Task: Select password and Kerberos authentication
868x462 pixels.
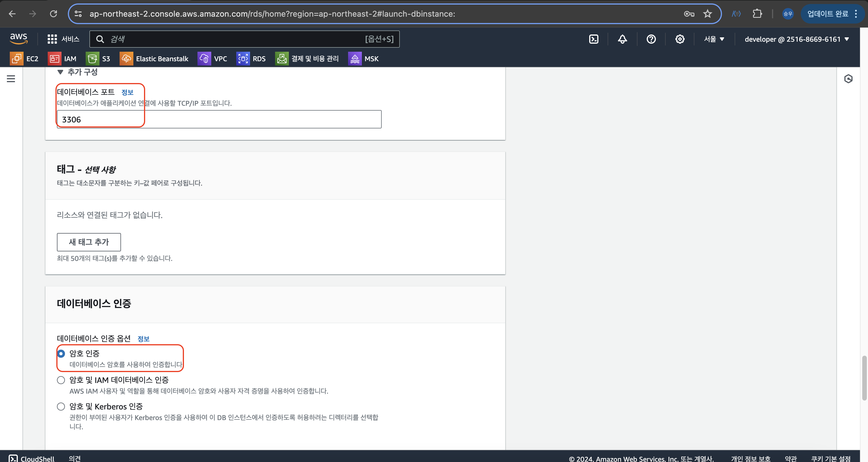Action: [x=61, y=407]
